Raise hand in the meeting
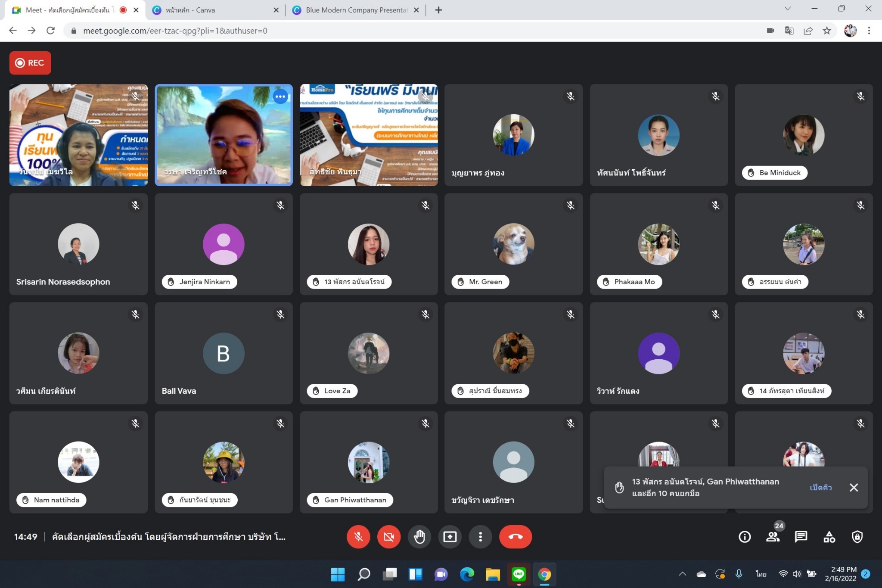This screenshot has height=588, width=882. point(419,537)
